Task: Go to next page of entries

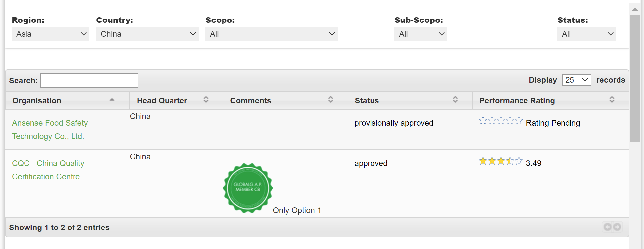Action: (617, 227)
